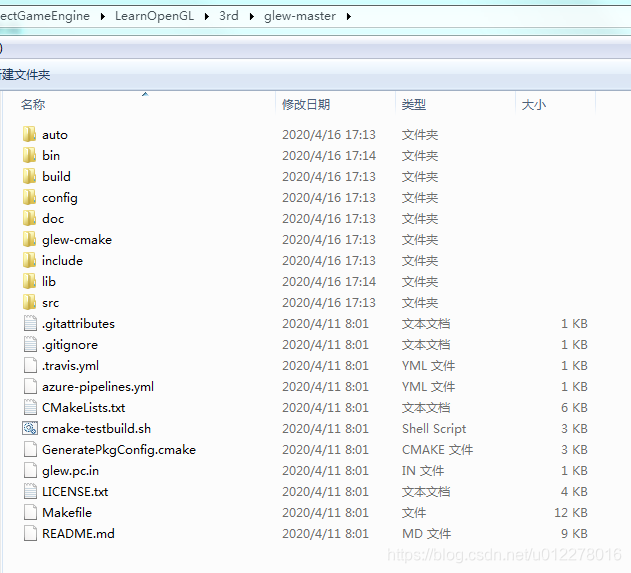Click the 12 KB size cell

point(571,513)
